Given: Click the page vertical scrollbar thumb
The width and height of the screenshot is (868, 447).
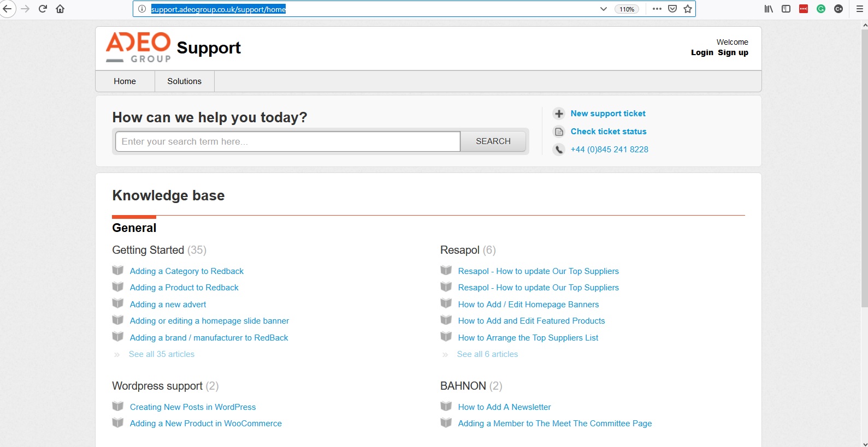Looking at the screenshot, I should [x=864, y=168].
